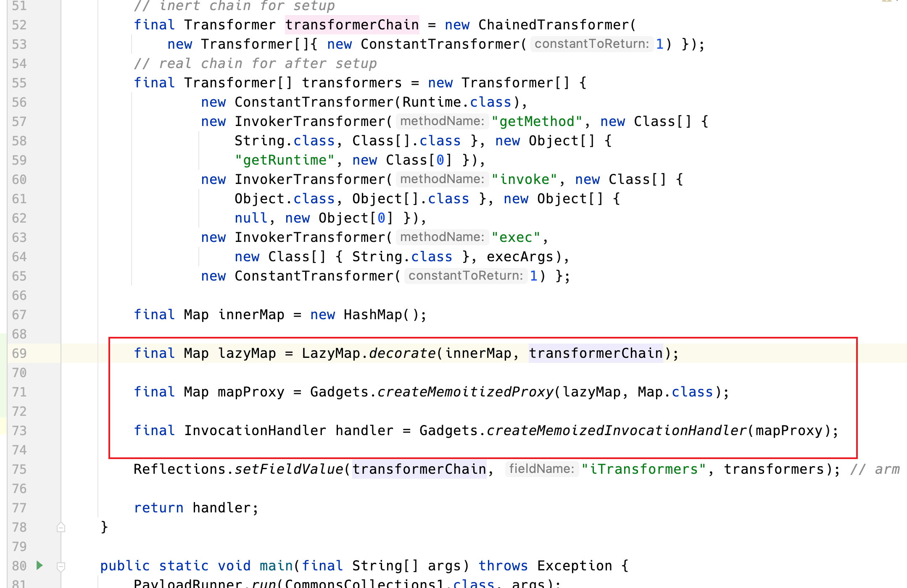Viewport: 907px width, 588px height.
Task: Click the ChainedTransformer constructor call
Action: coord(554,25)
